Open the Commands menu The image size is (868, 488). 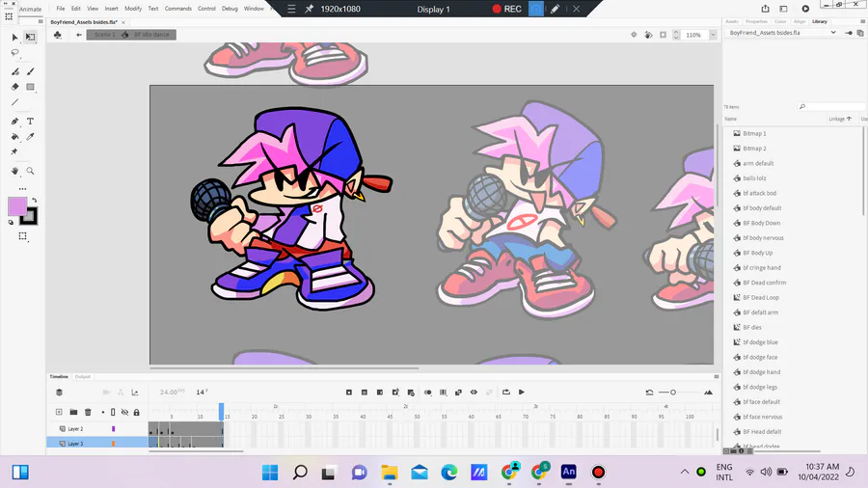pos(177,9)
